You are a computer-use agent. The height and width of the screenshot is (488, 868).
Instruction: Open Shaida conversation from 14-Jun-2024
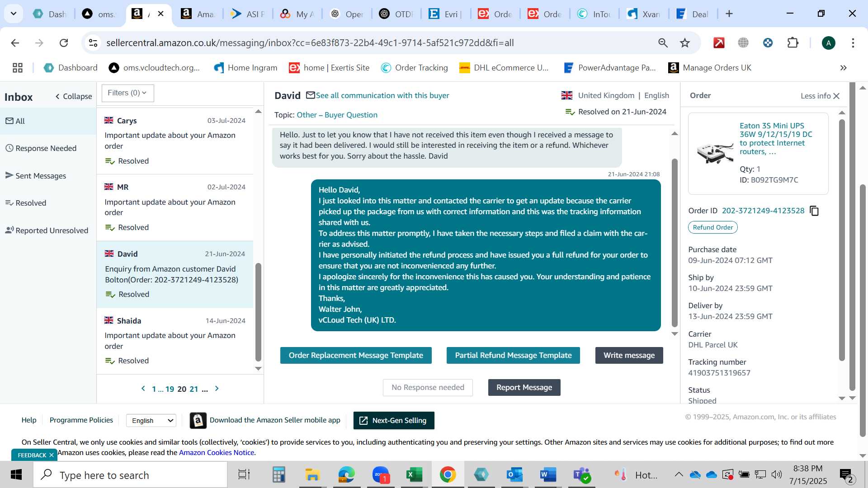point(175,341)
